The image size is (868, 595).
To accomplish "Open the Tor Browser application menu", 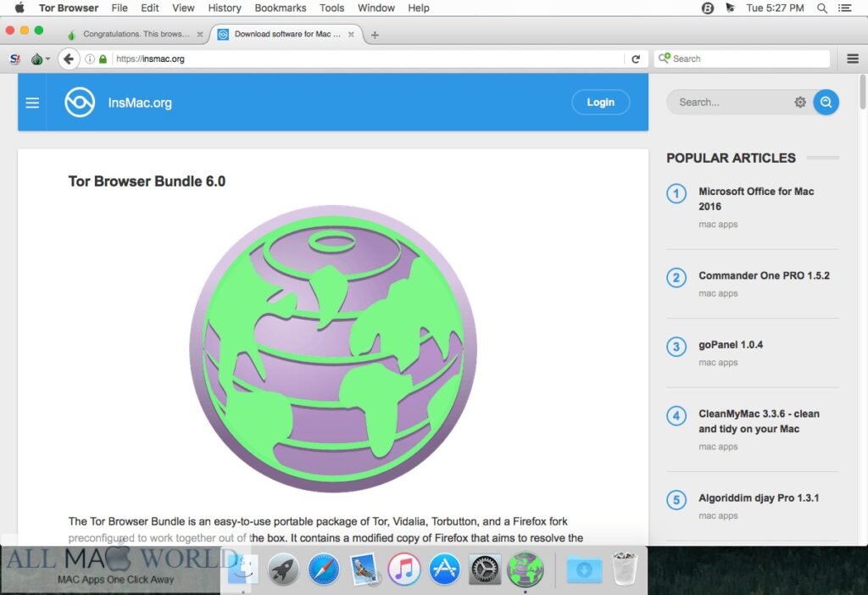I will pyautogui.click(x=69, y=8).
